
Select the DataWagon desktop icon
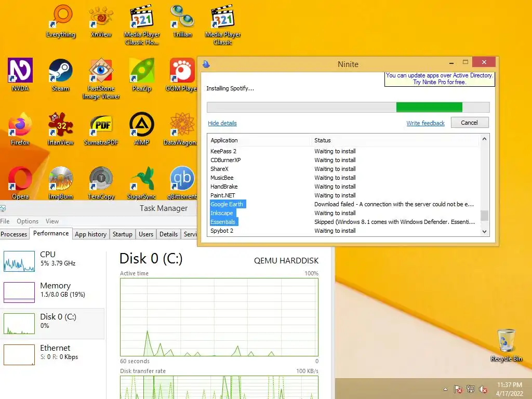181,129
